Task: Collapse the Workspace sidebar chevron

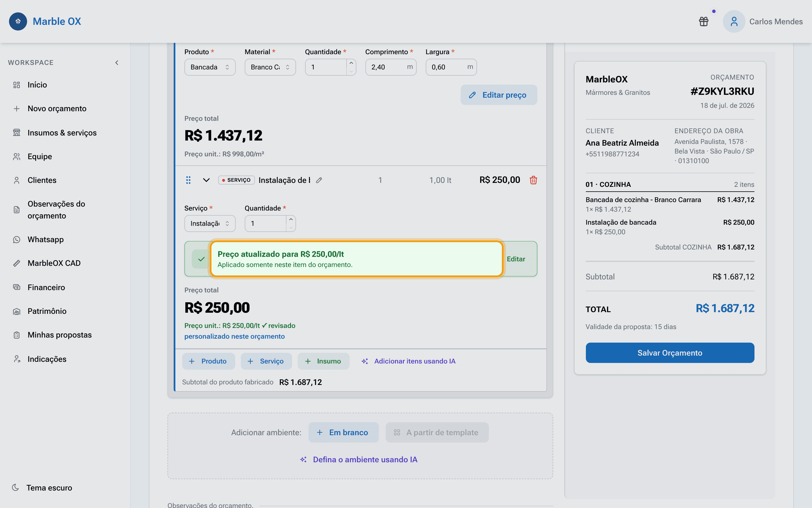Action: click(117, 62)
